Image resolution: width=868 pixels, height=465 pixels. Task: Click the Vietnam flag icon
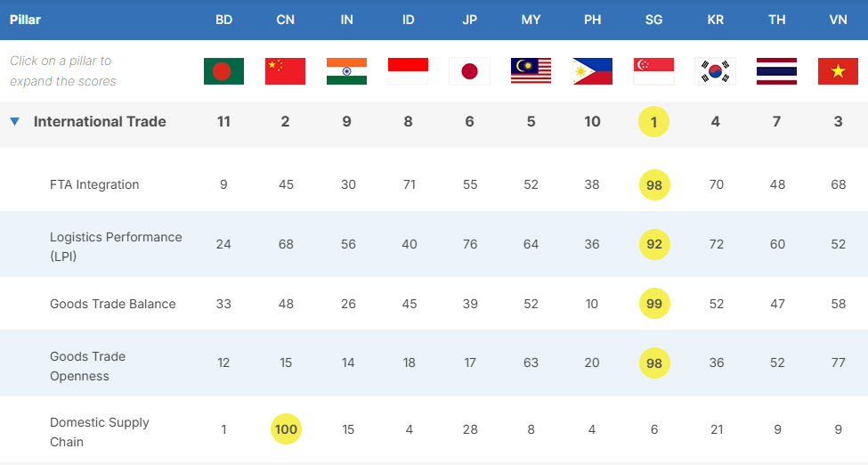(x=838, y=71)
